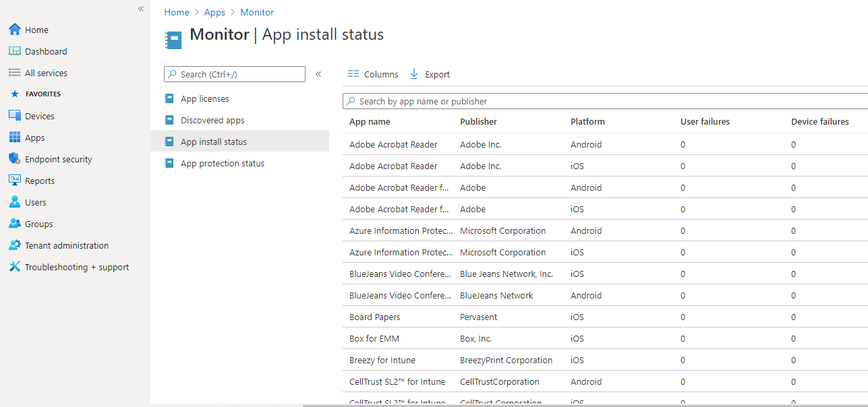Collapse the main left navigation sidebar

coord(141,9)
